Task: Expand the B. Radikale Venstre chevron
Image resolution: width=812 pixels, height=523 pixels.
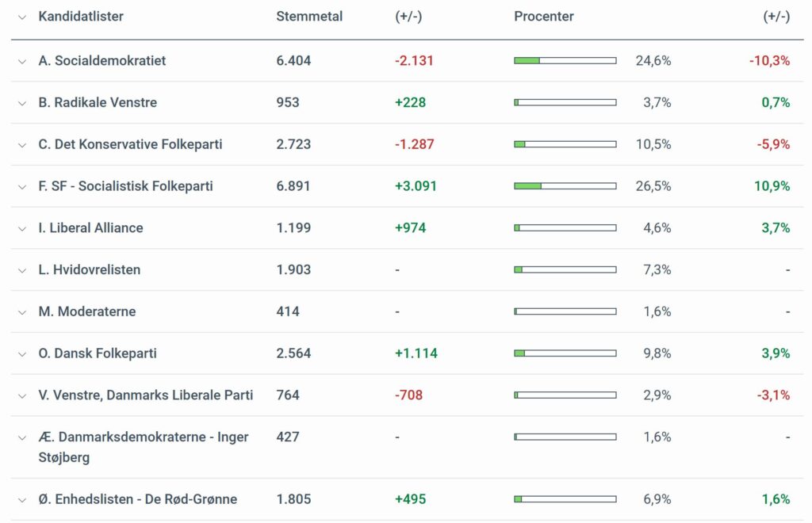Action: click(22, 103)
